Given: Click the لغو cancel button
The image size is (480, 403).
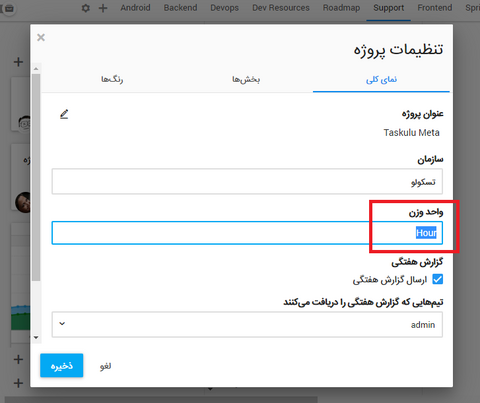Looking at the screenshot, I should [x=105, y=366].
